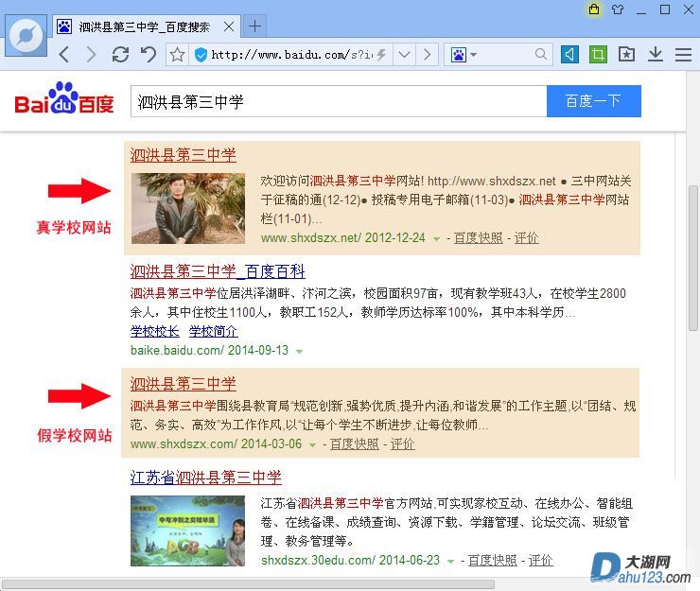Click the baike.baidu.com/ green URL text

177,351
